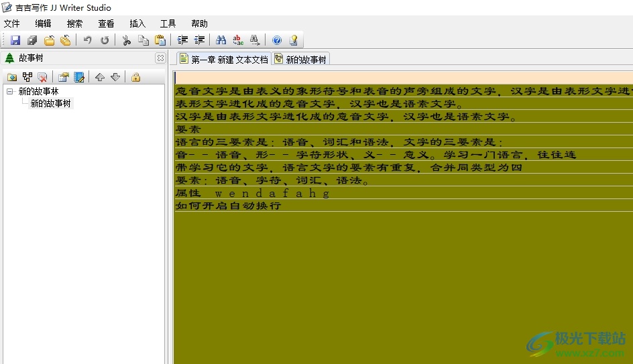Image resolution: width=633 pixels, height=364 pixels.
Task: Increase indent with right-arrow lines icon
Action: pos(182,40)
